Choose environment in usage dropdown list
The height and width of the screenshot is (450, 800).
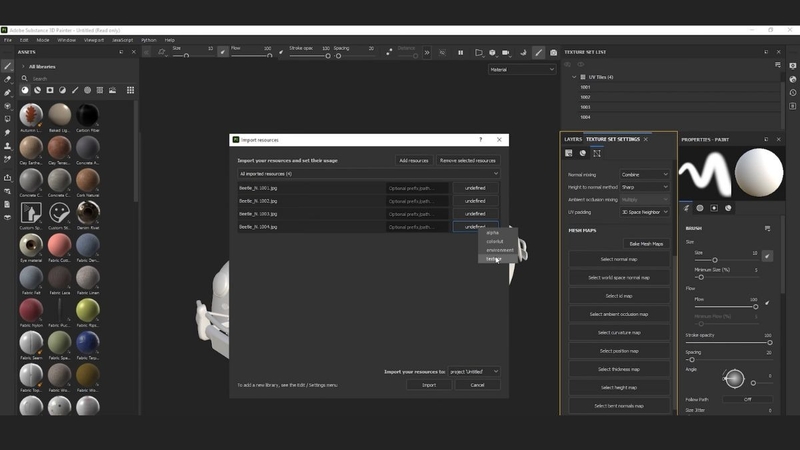click(x=498, y=250)
